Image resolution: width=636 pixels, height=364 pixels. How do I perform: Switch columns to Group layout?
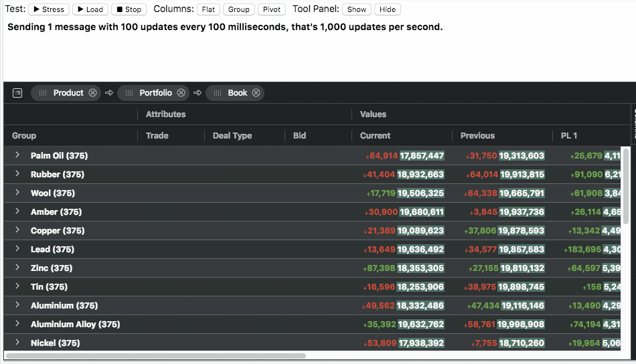[x=238, y=9]
